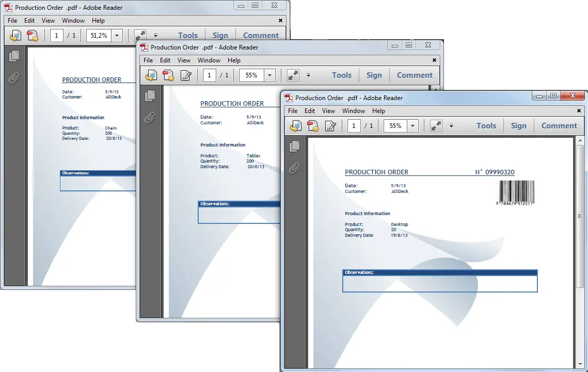The image size is (588, 372).
Task: Open the Help menu in the front window
Action: coord(379,111)
